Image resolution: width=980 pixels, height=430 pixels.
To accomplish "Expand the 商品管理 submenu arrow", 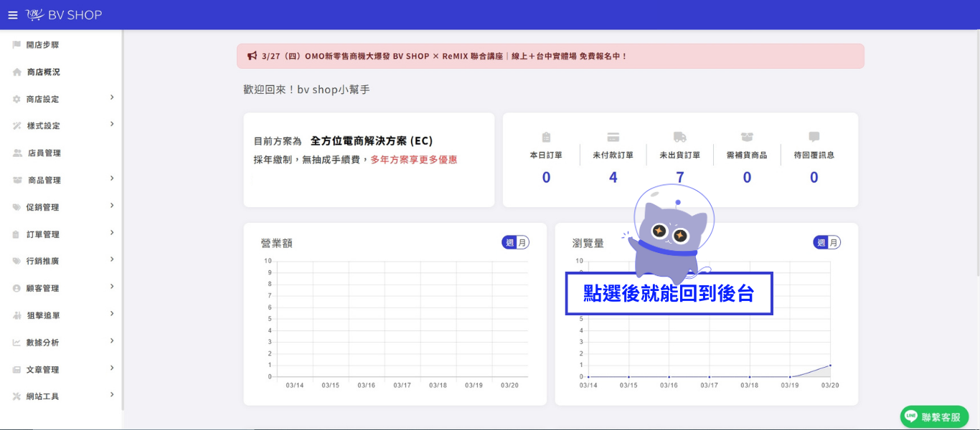I will (112, 178).
